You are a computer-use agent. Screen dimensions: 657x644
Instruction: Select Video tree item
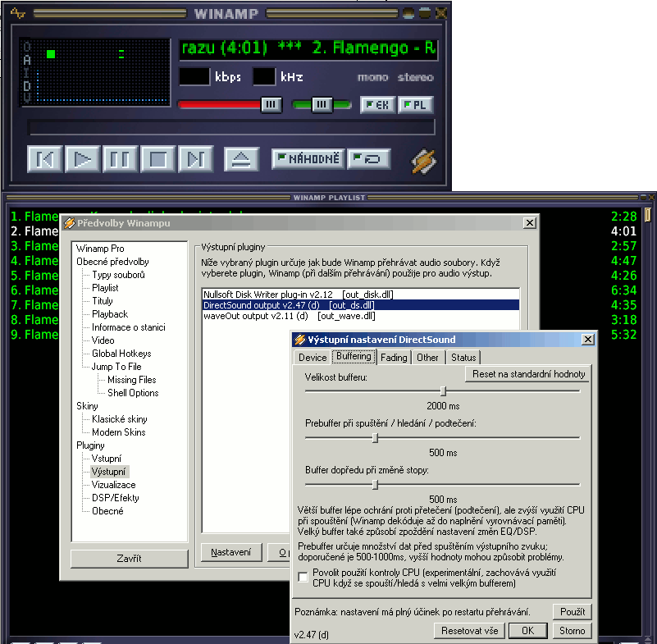click(103, 340)
